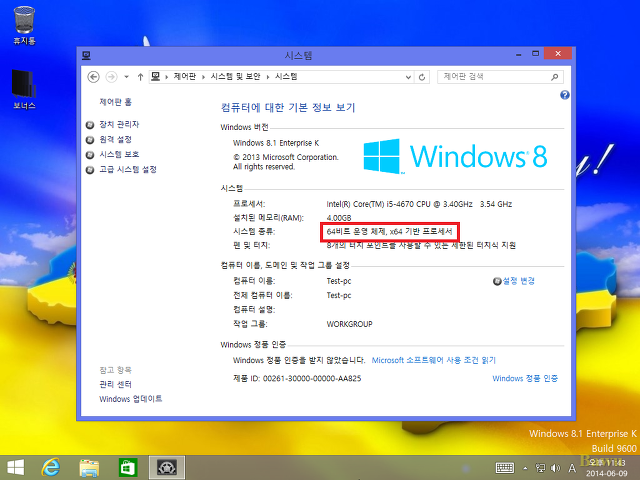This screenshot has width=640, height=480.
Task: Open the touch keyboard tray icon
Action: click(x=505, y=468)
